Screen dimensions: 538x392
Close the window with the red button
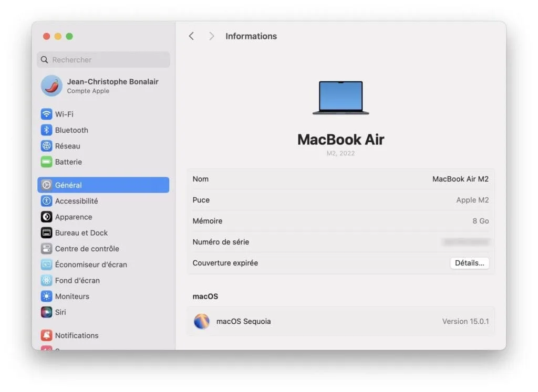[x=47, y=36]
